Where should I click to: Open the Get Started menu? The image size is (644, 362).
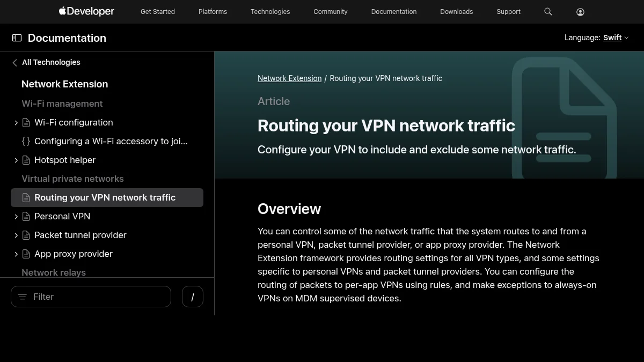158,11
